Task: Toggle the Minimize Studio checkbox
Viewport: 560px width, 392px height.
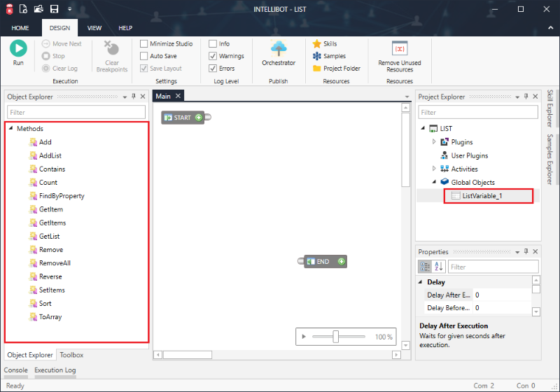Action: coord(144,43)
